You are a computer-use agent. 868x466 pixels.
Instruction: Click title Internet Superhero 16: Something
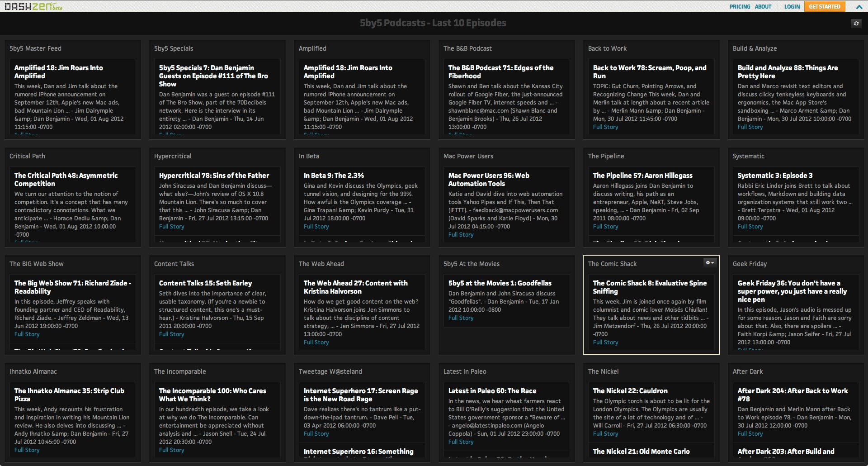[x=359, y=452]
